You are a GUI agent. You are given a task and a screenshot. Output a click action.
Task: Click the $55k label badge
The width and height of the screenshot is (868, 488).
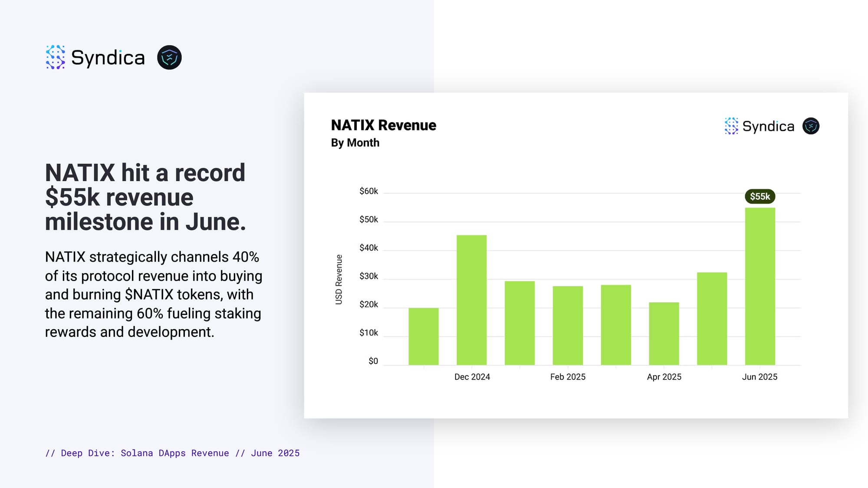click(760, 197)
